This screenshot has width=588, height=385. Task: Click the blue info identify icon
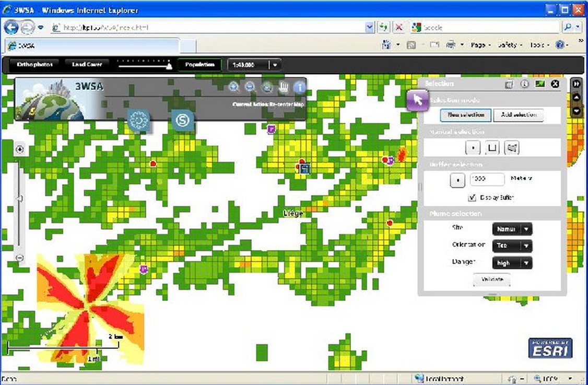[299, 87]
